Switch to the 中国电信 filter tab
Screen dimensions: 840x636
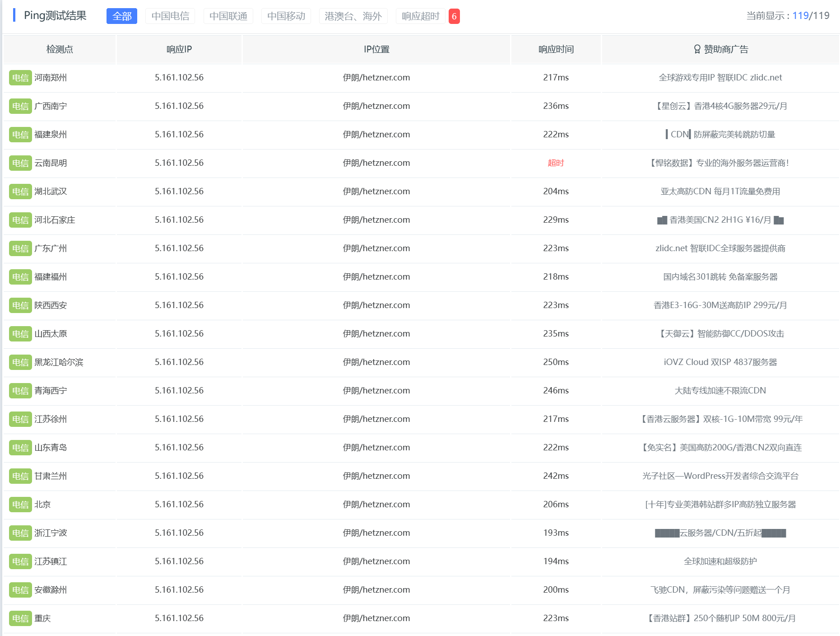point(170,16)
